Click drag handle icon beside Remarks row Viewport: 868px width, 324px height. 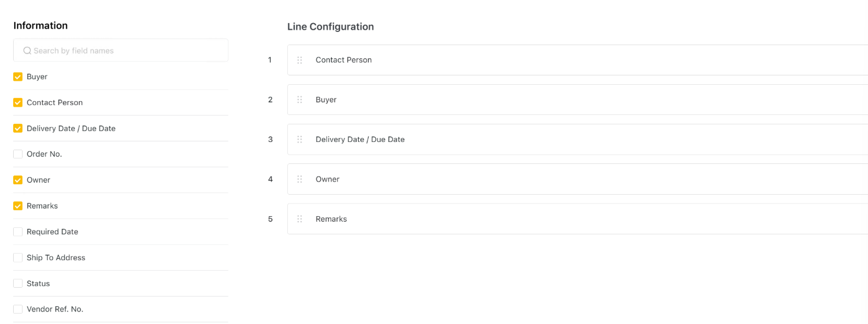coord(299,219)
